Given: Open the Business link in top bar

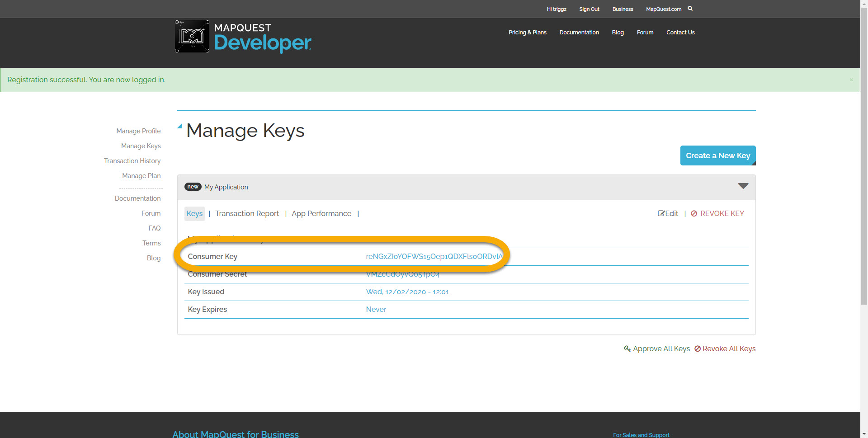Looking at the screenshot, I should click(x=623, y=9).
